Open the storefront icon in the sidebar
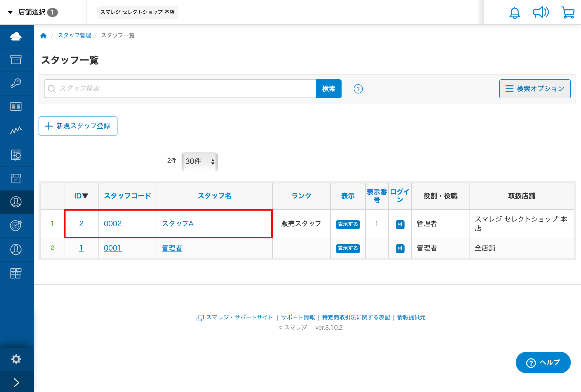This screenshot has height=392, width=581. pyautogui.click(x=16, y=178)
